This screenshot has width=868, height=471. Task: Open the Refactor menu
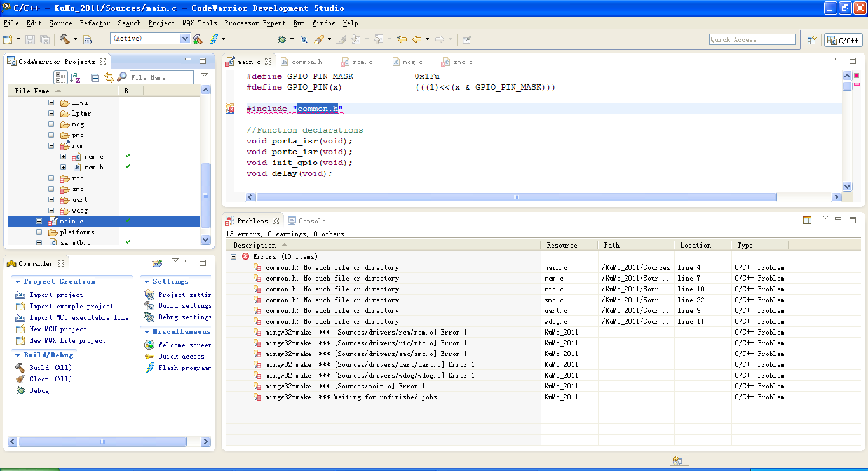click(x=94, y=23)
